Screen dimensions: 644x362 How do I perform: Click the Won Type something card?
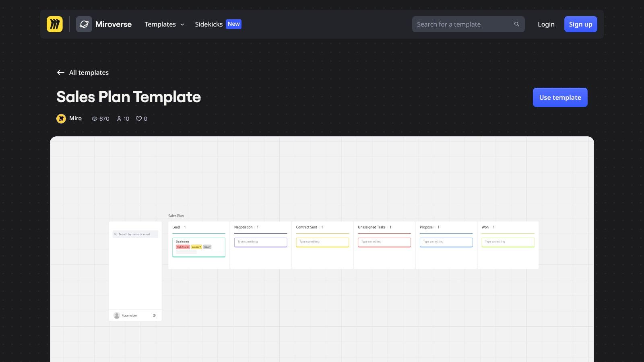coord(508,242)
